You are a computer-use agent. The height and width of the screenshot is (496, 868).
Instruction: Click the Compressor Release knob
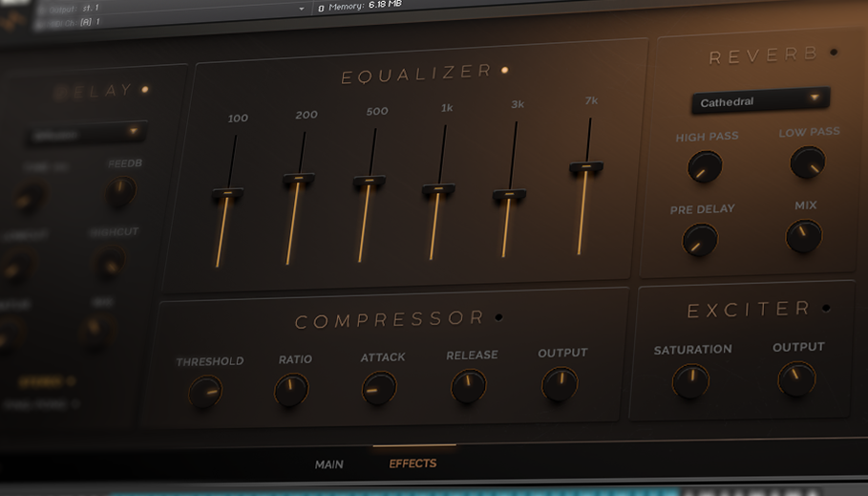(468, 386)
